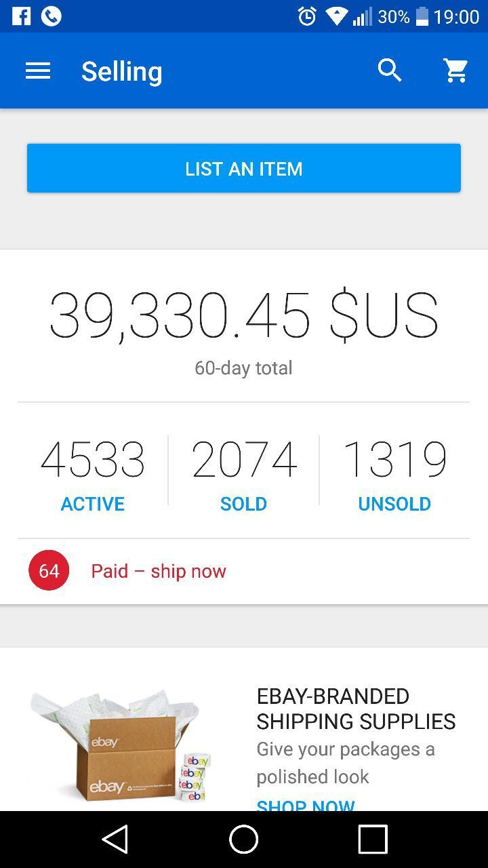The height and width of the screenshot is (868, 488).
Task: Tap the phone call notification icon
Action: [x=52, y=16]
